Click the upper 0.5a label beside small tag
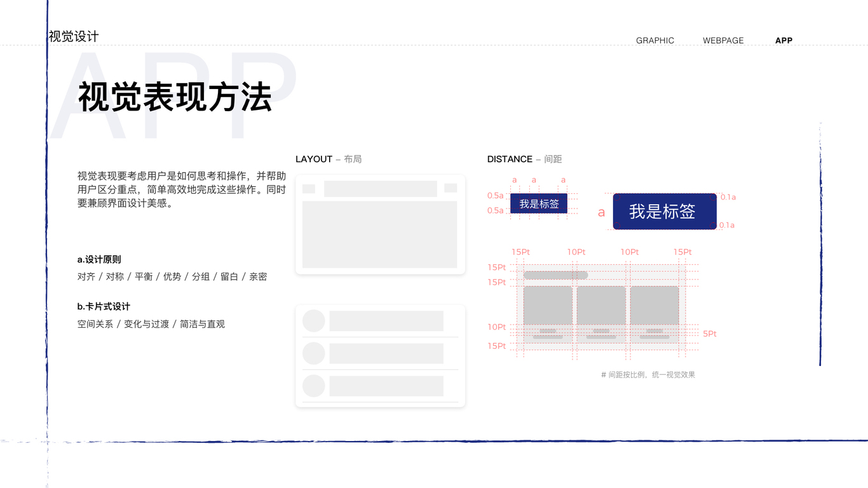This screenshot has width=868, height=488. click(496, 196)
